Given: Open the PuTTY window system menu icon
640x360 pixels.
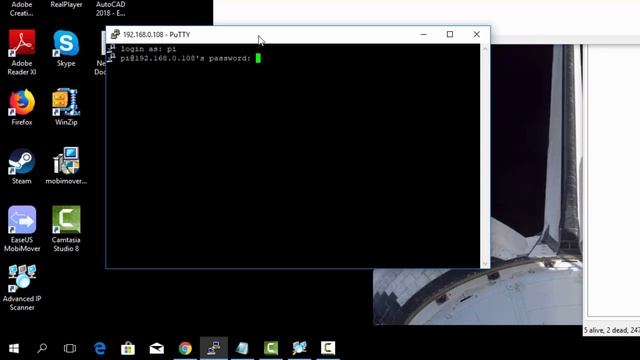Looking at the screenshot, I should click(x=115, y=34).
